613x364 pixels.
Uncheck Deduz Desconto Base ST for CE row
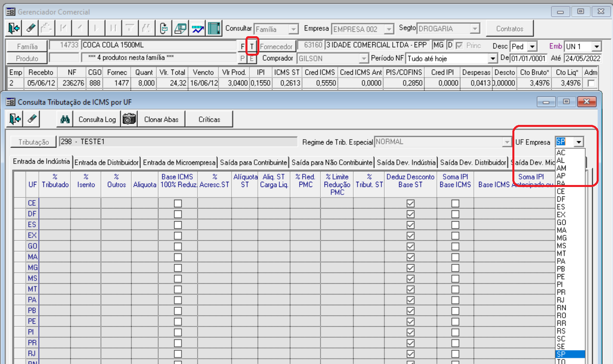pos(411,203)
